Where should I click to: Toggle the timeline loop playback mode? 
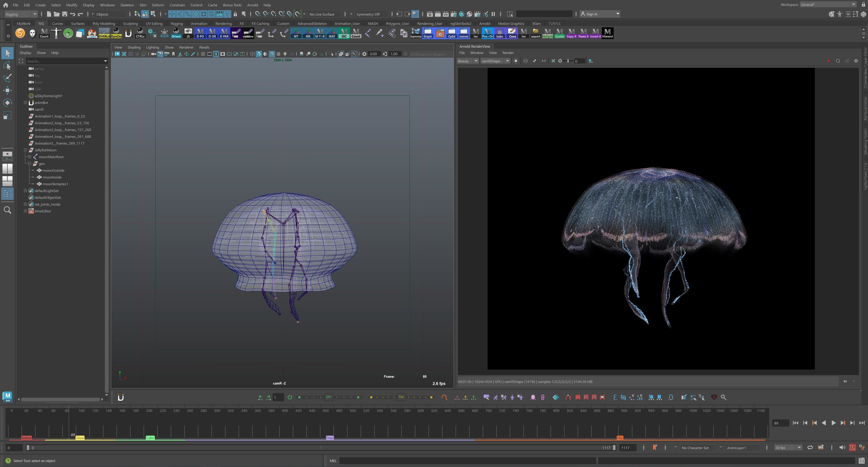(x=810, y=448)
